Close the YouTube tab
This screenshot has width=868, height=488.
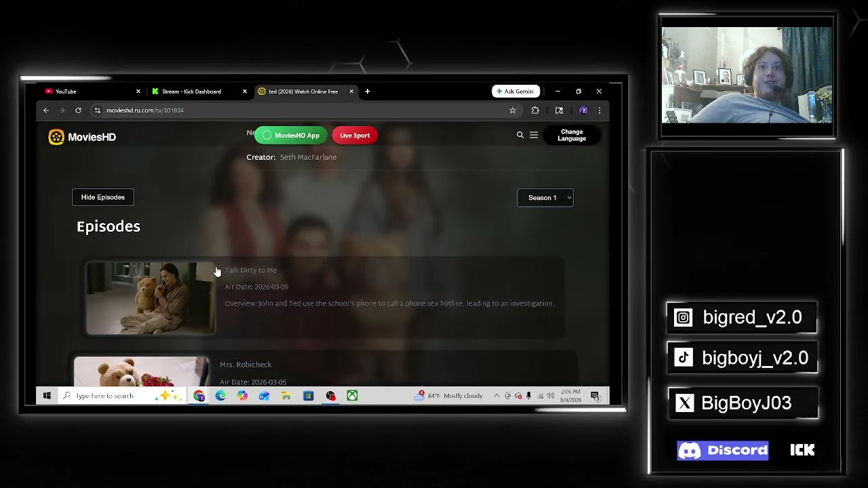point(138,91)
